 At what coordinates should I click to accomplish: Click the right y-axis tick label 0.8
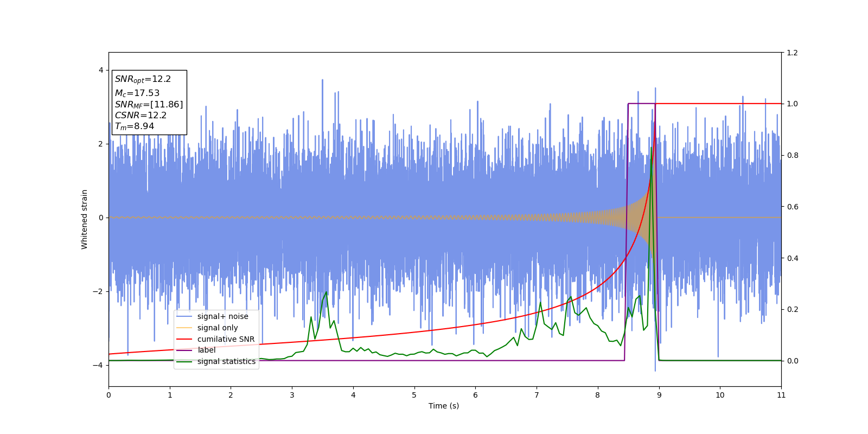click(793, 155)
